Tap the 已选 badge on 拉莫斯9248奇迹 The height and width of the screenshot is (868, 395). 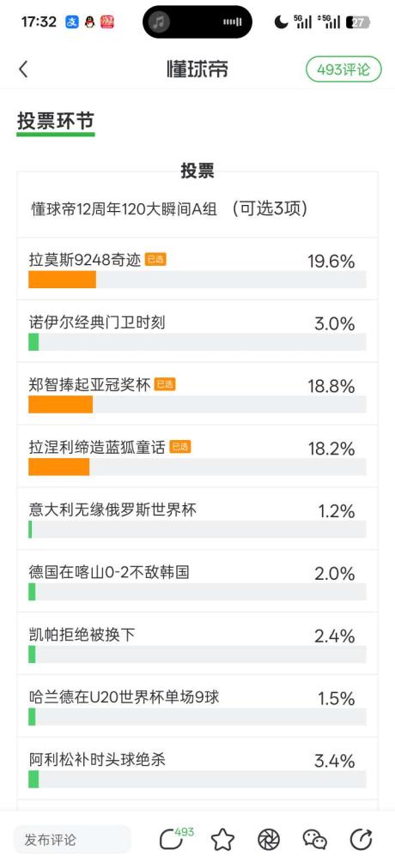(x=155, y=260)
